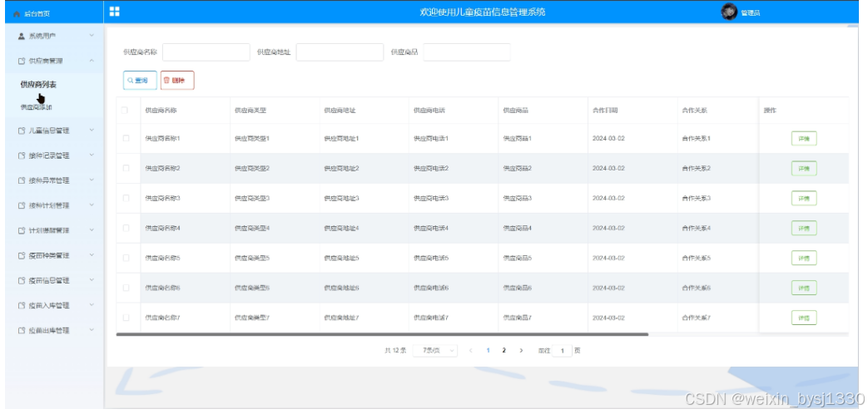Expand 系统用户 menu using its chevron
The image size is (868, 414).
92,36
